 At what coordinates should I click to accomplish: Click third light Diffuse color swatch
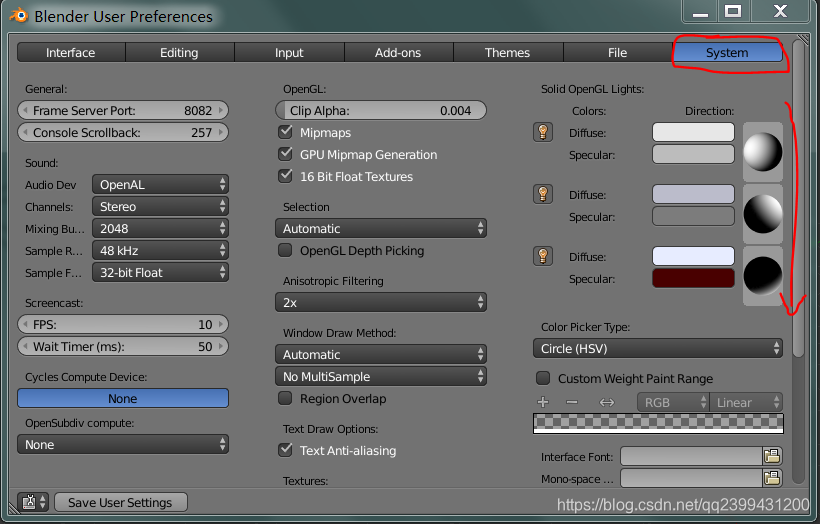(x=693, y=256)
